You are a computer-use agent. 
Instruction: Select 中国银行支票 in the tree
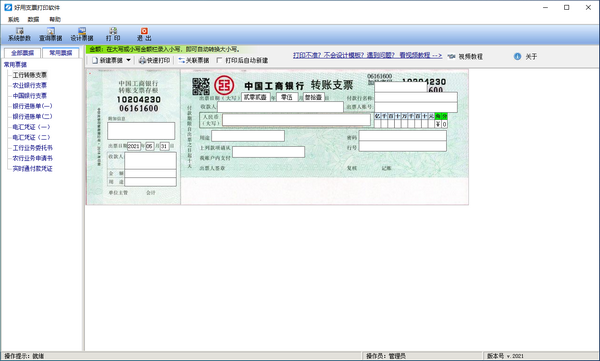(x=30, y=96)
